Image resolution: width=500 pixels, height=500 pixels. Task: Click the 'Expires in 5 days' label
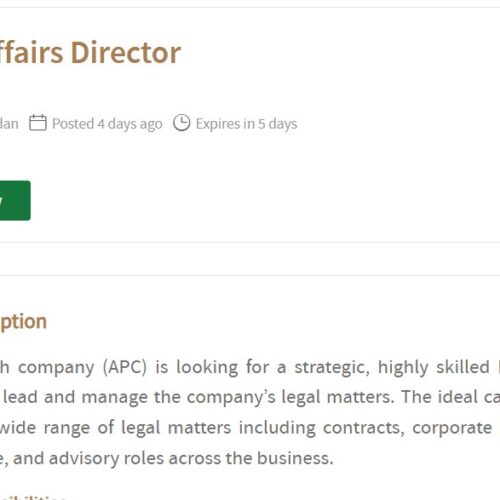(246, 124)
